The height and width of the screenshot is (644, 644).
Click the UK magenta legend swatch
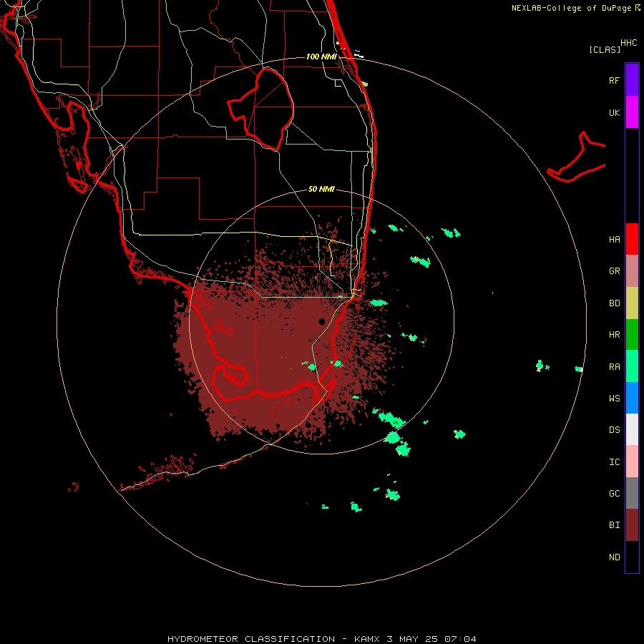tap(632, 112)
